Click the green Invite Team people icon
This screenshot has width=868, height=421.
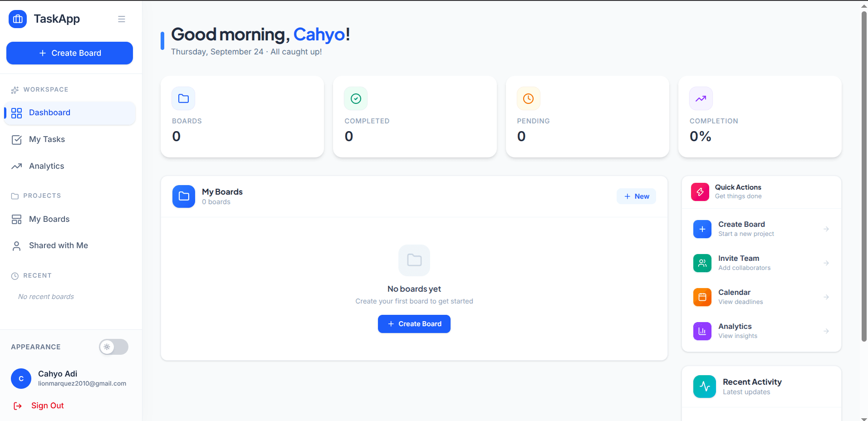point(702,263)
